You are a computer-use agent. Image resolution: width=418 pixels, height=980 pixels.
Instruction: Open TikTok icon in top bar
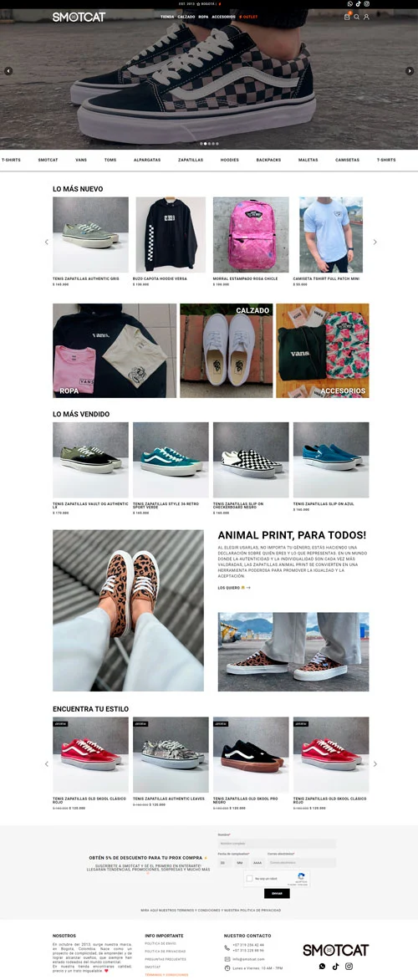pyautogui.click(x=359, y=3)
